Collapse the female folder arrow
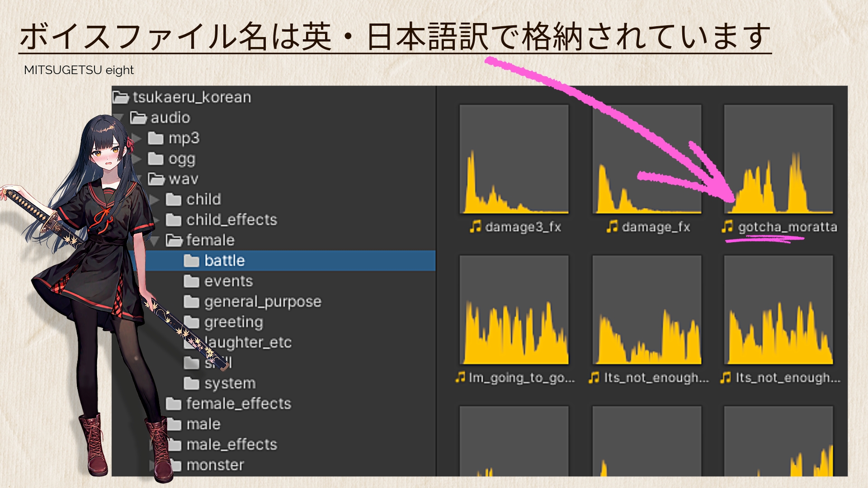The height and width of the screenshot is (488, 868). pyautogui.click(x=155, y=241)
